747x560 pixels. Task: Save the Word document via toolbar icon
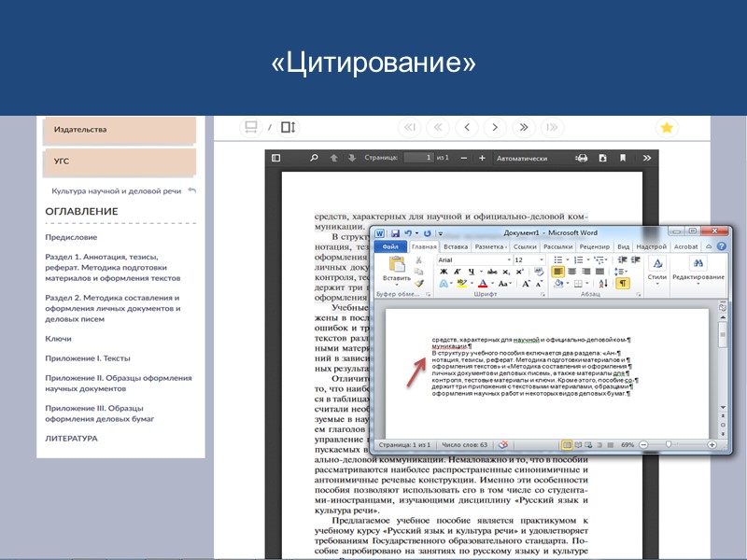tap(395, 232)
